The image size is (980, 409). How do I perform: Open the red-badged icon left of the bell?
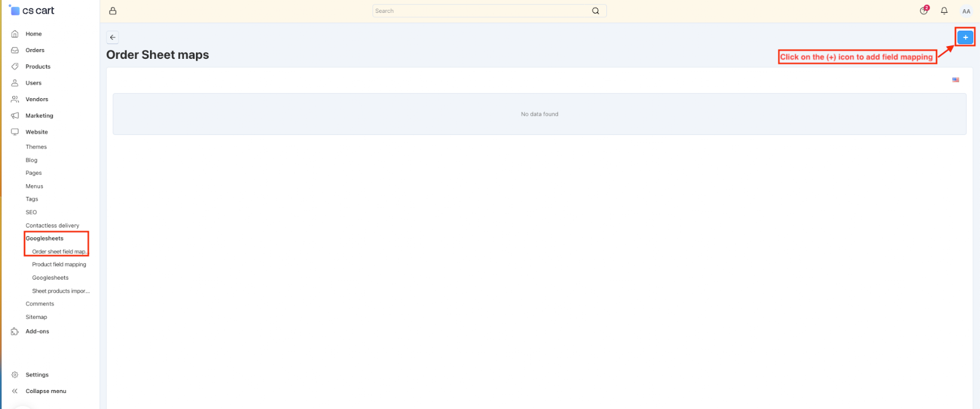coord(924,10)
